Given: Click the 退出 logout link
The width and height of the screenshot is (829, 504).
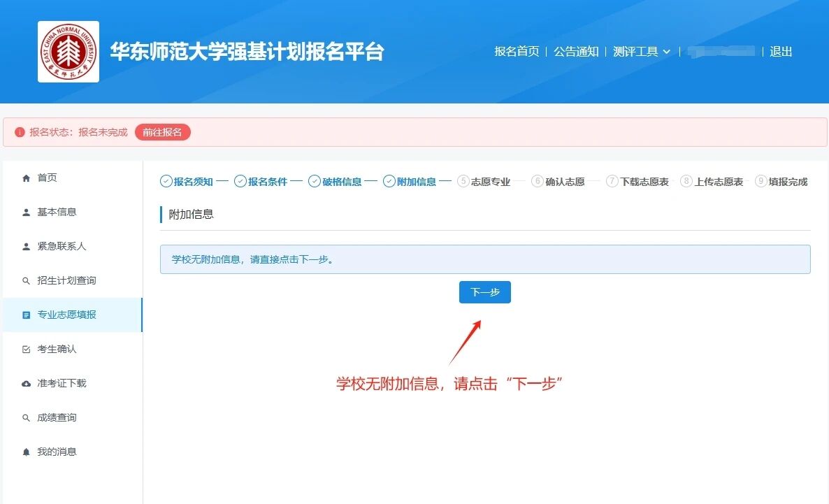Looking at the screenshot, I should tap(781, 52).
